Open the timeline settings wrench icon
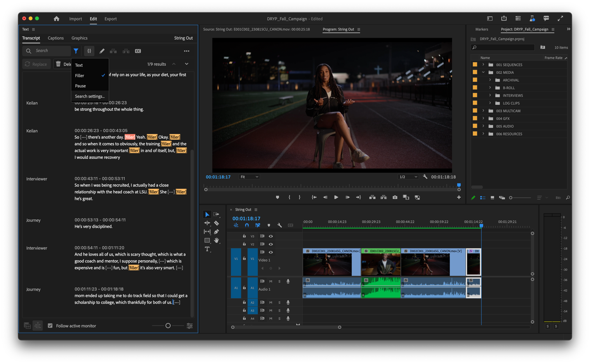This screenshot has height=364, width=590. [278, 225]
